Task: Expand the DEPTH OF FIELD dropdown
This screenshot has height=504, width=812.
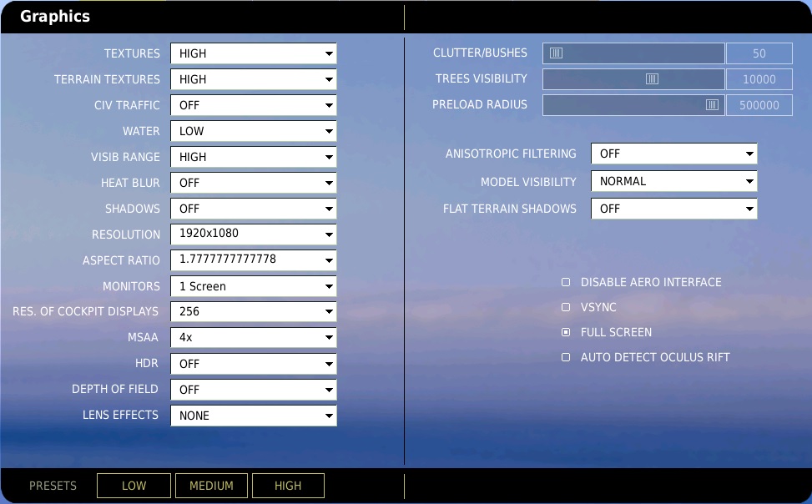Action: (x=253, y=390)
